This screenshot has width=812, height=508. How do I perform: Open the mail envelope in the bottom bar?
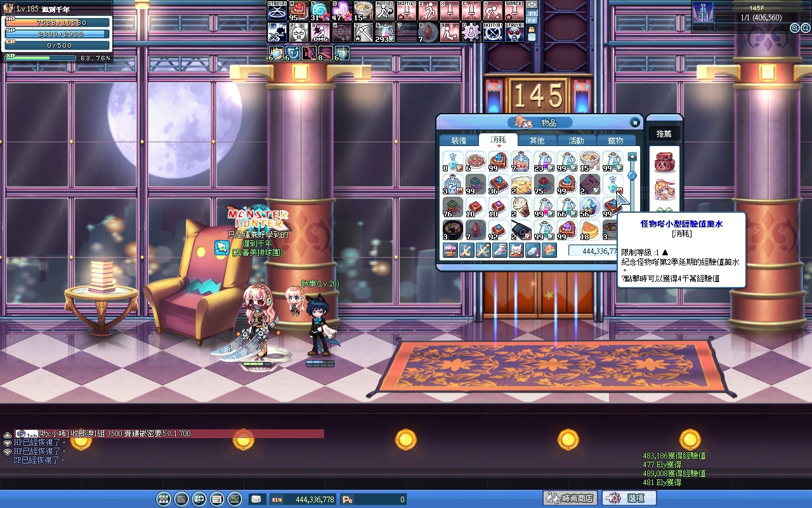[256, 499]
